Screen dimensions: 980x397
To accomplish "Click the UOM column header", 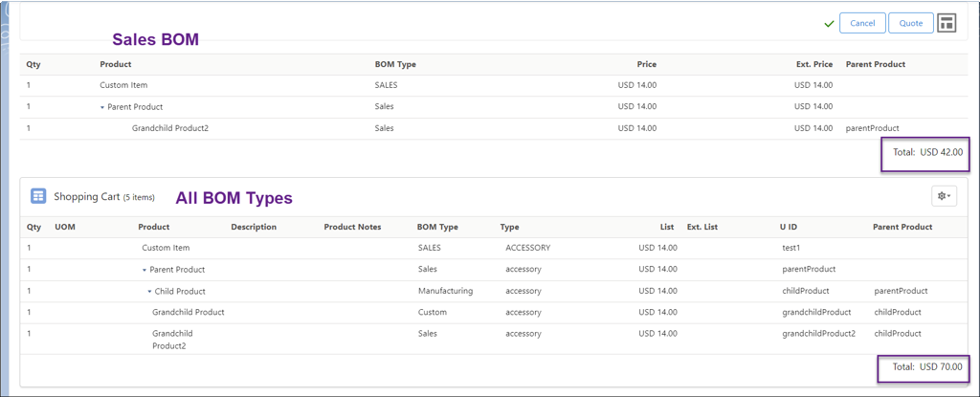I will point(65,227).
